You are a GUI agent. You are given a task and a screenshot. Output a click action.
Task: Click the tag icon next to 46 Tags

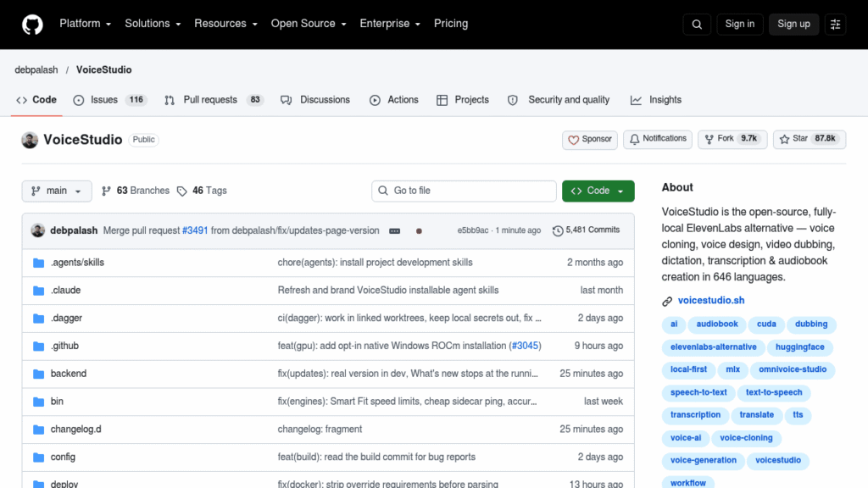coord(182,191)
